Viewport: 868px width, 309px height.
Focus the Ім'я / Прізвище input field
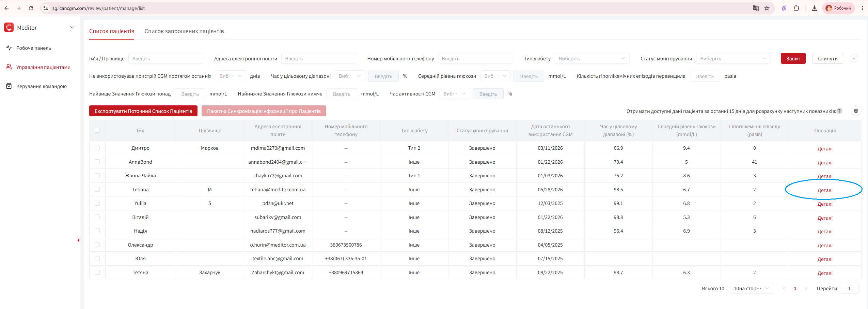tap(165, 58)
